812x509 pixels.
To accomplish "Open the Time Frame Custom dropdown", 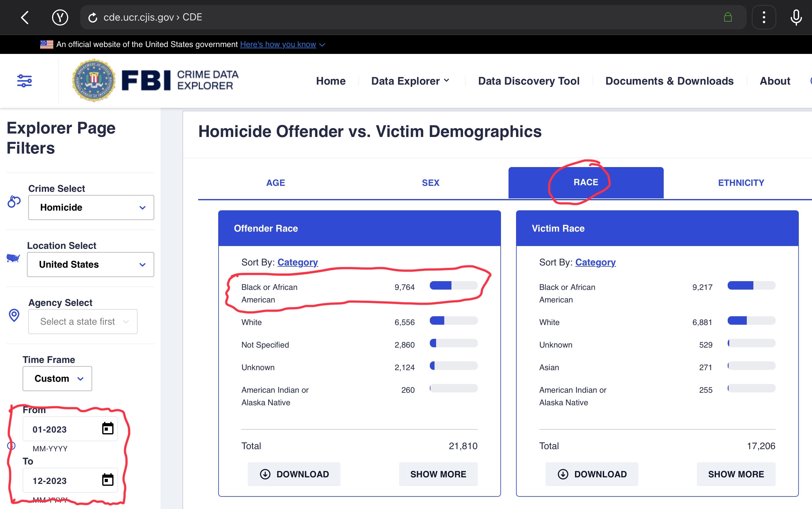I will tap(57, 379).
